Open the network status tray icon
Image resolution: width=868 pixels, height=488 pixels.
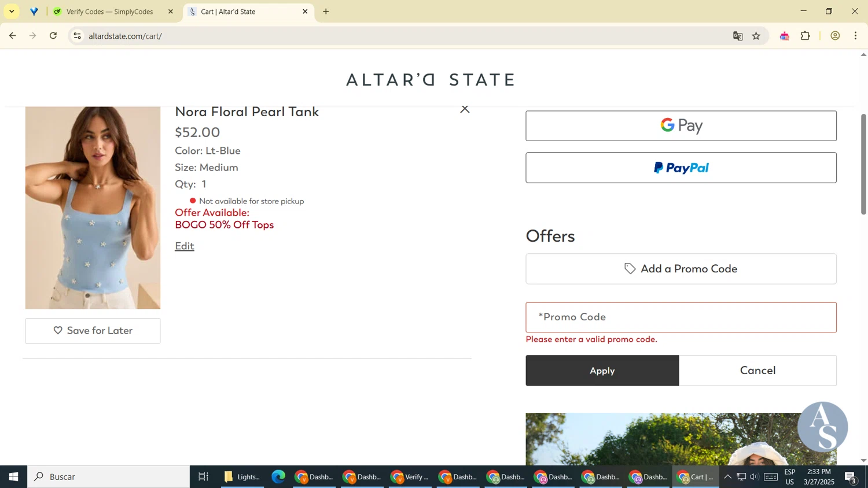[x=741, y=477]
